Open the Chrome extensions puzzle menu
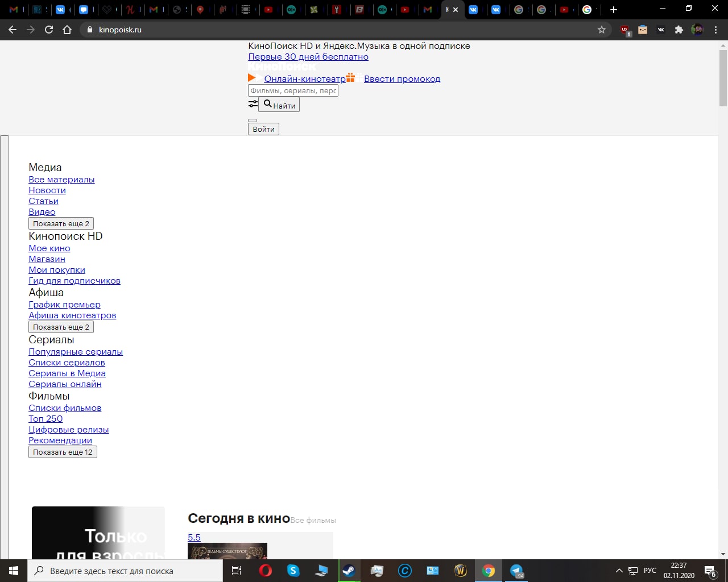The height and width of the screenshot is (582, 728). [x=679, y=30]
